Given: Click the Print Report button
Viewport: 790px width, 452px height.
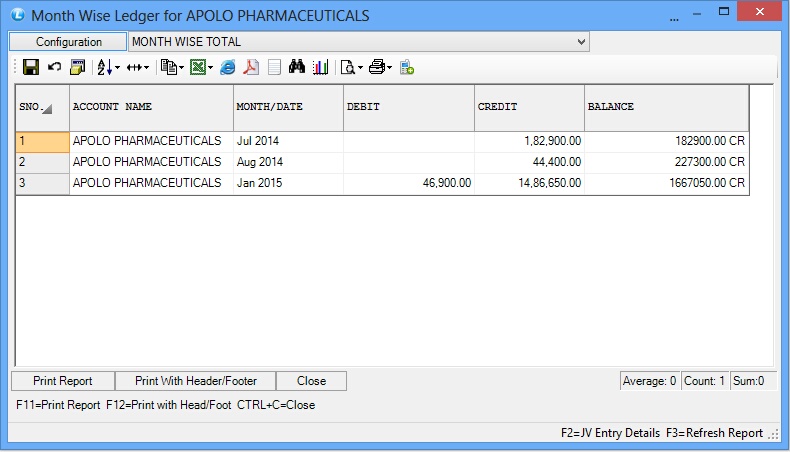Looking at the screenshot, I should click(62, 381).
